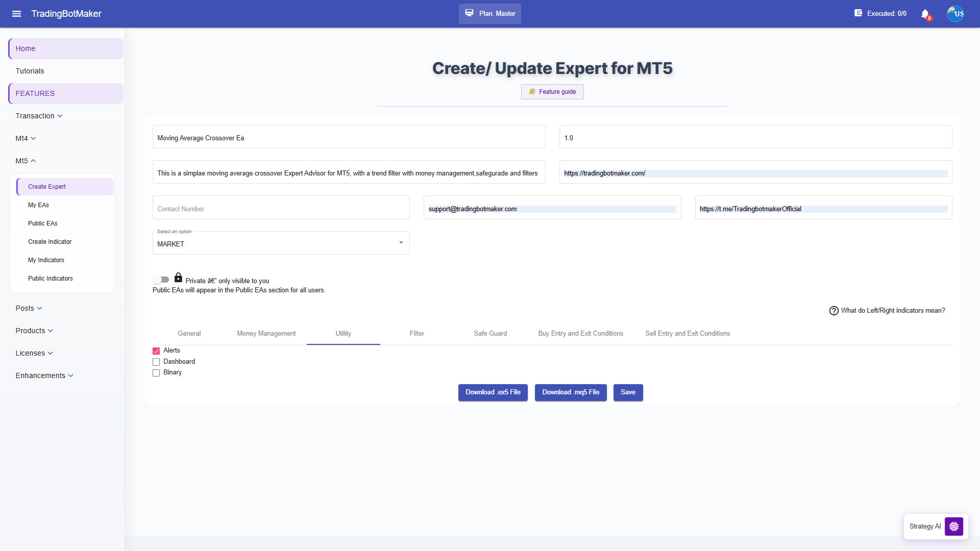Click Download .ex5 File button
The width and height of the screenshot is (980, 551).
pyautogui.click(x=493, y=392)
